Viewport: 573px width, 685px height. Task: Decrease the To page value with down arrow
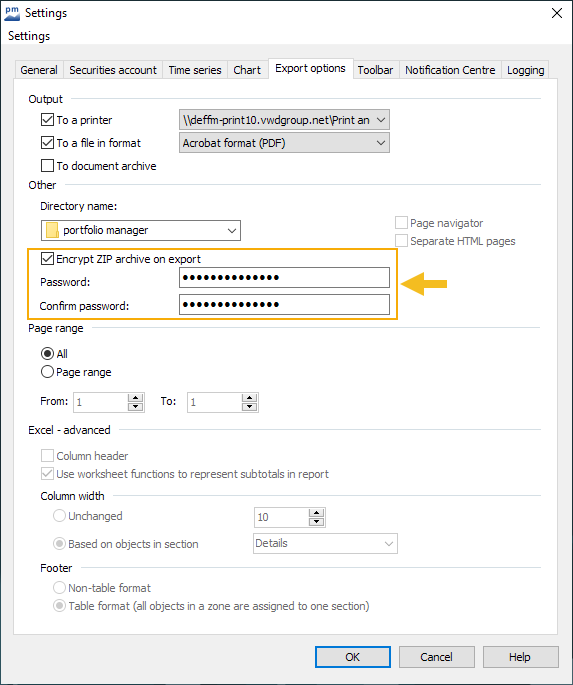(x=249, y=407)
